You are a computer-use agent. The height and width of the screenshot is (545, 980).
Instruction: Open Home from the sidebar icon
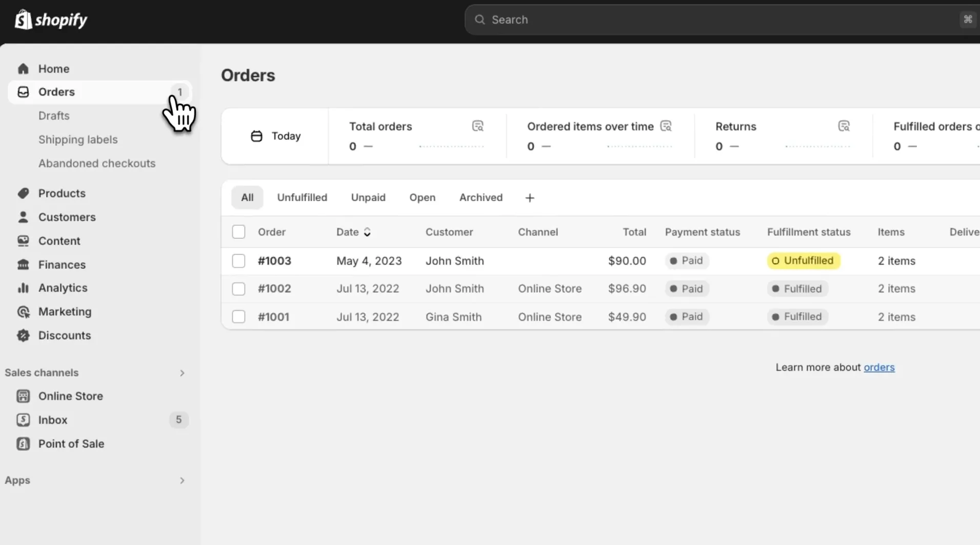pyautogui.click(x=23, y=69)
